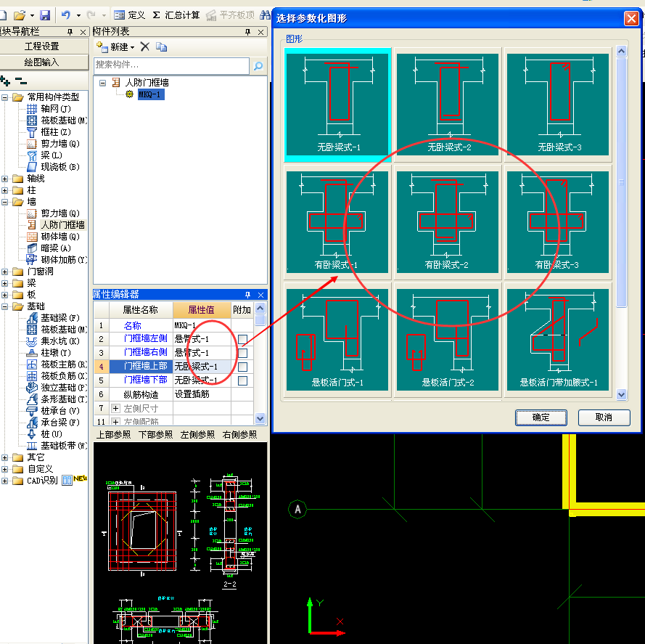Check 附加 box for 门框墙右侧
The height and width of the screenshot is (644, 645).
coord(242,353)
